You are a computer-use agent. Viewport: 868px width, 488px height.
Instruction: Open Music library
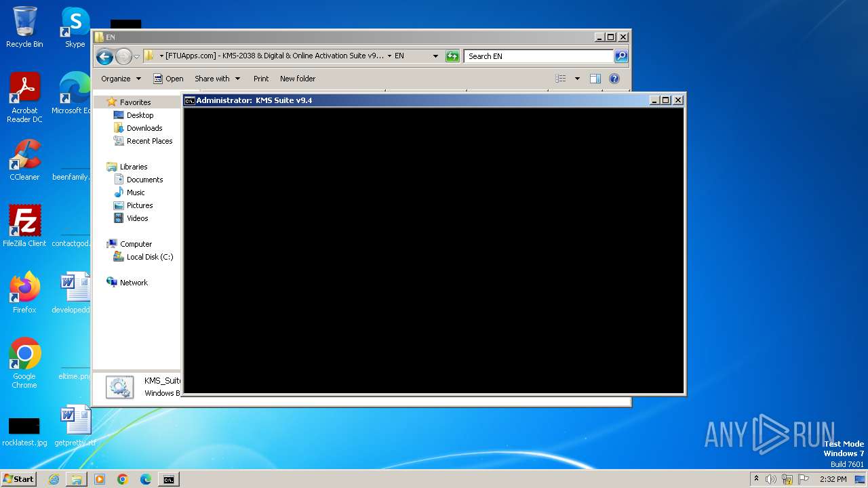coord(136,192)
